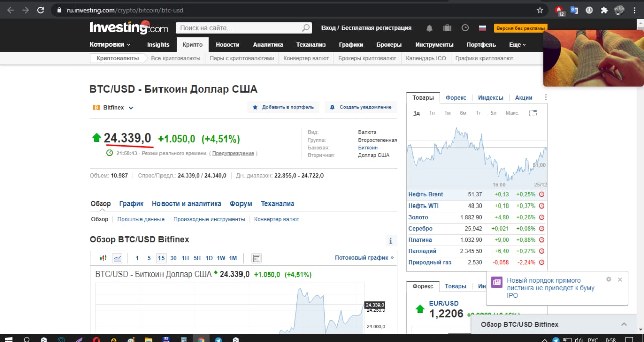The image size is (644, 342).
Task: Open Windows taskbar search
Action: click(x=27, y=339)
